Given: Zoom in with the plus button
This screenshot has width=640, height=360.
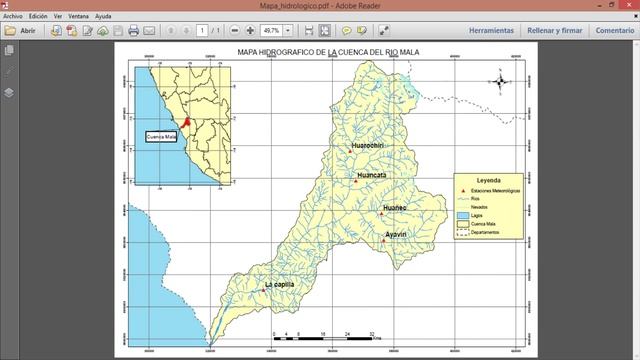Looking at the screenshot, I should pyautogui.click(x=250, y=31).
